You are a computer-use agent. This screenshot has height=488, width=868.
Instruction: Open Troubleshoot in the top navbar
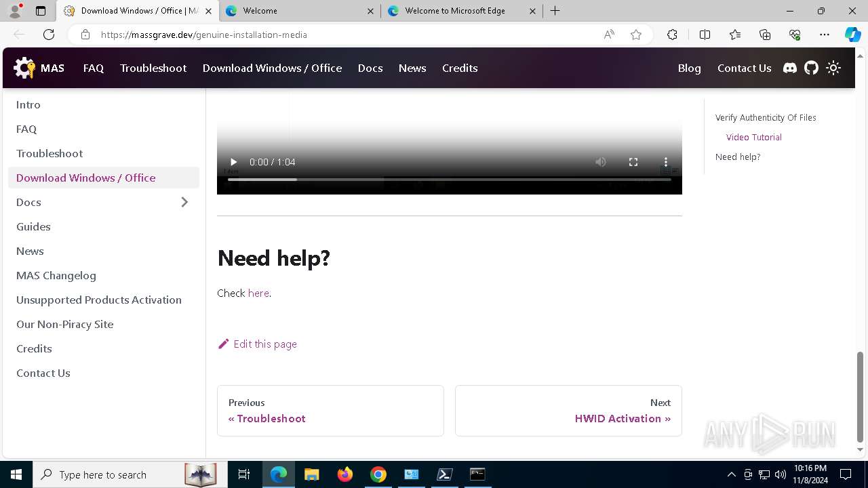153,68
